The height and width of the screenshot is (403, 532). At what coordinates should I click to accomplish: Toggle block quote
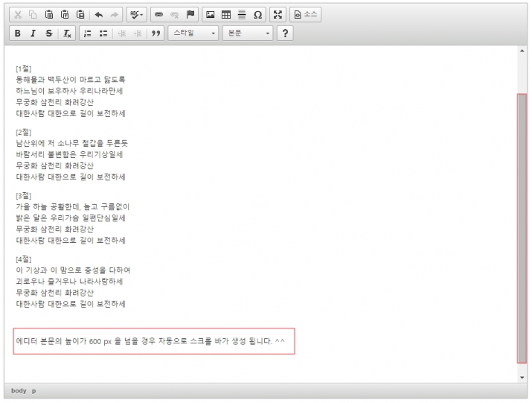(156, 34)
